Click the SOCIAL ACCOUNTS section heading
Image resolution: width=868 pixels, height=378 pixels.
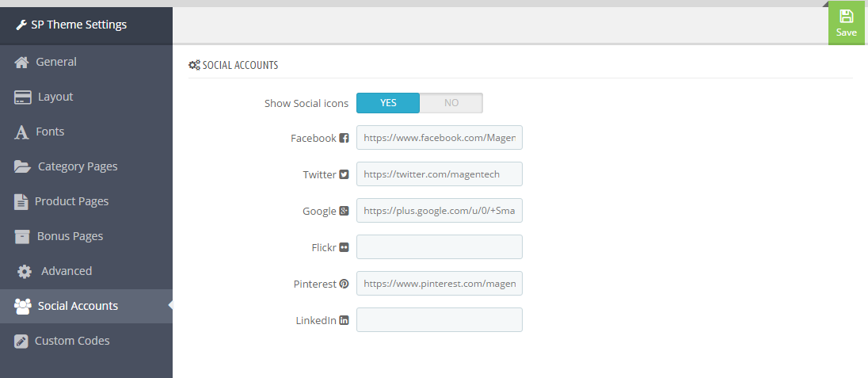(240, 66)
